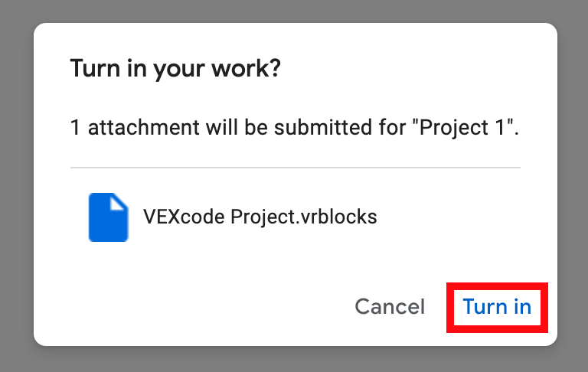Click the horizontal divider above the attachment
The image size is (588, 372).
[x=295, y=167]
